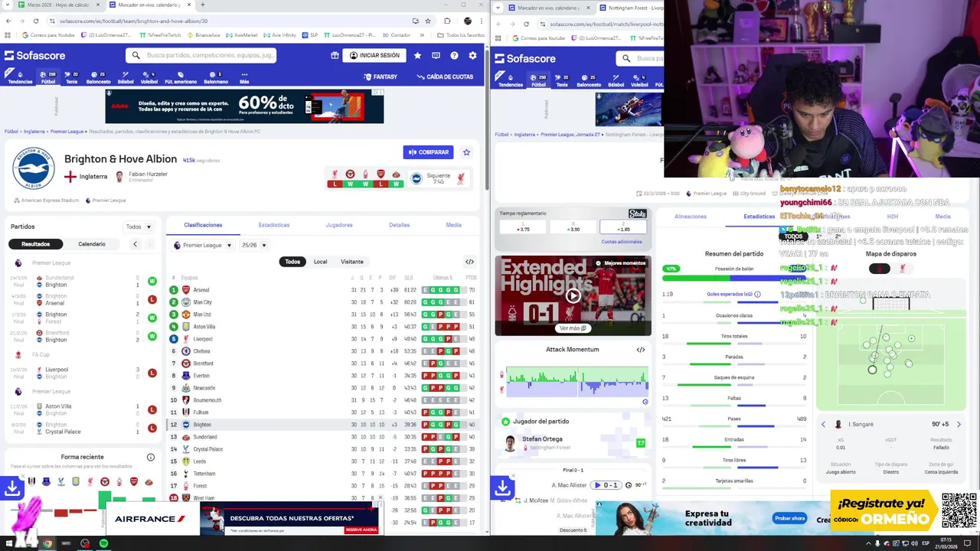Switch to Detalles tab
The height and width of the screenshot is (551, 980).
(x=399, y=225)
